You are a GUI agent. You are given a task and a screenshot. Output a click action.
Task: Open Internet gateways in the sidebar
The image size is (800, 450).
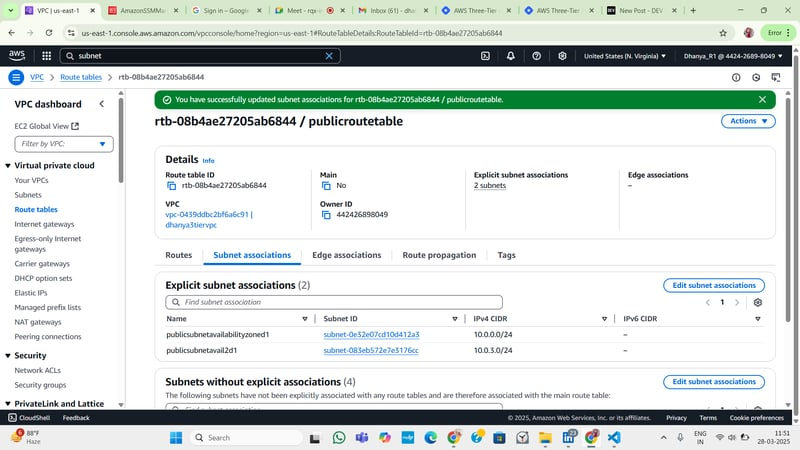coord(44,224)
